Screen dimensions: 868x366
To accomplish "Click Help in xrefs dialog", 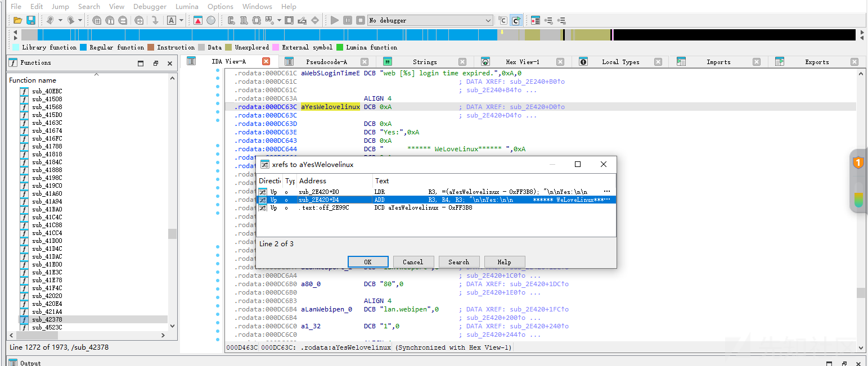I will (x=505, y=262).
